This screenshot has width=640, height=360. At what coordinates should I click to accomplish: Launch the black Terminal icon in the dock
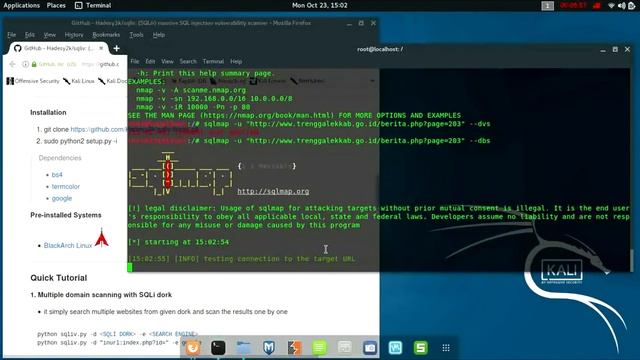click(x=218, y=348)
